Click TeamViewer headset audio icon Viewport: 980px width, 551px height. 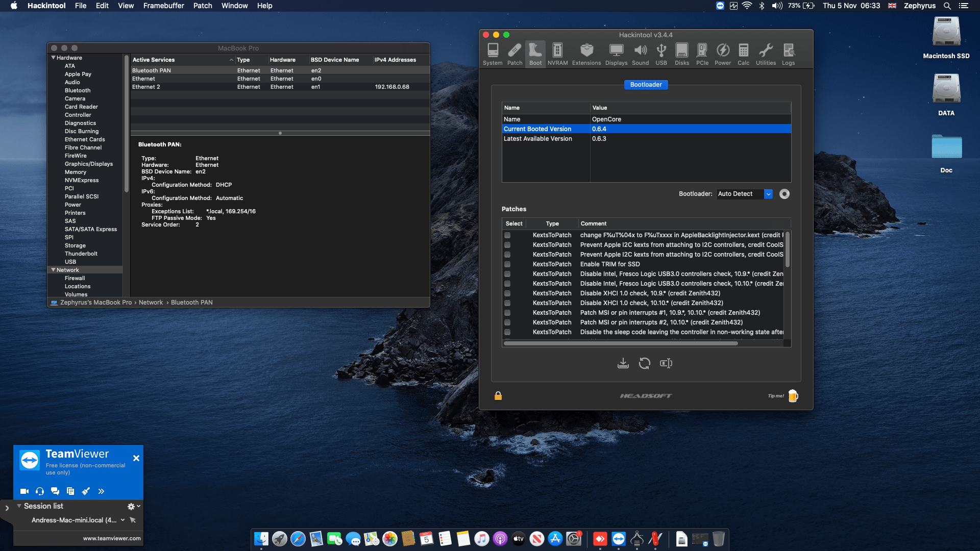pyautogui.click(x=40, y=491)
